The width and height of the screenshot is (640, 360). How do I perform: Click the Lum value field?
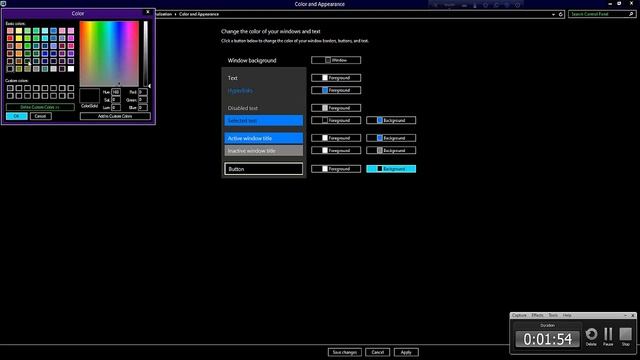click(116, 107)
